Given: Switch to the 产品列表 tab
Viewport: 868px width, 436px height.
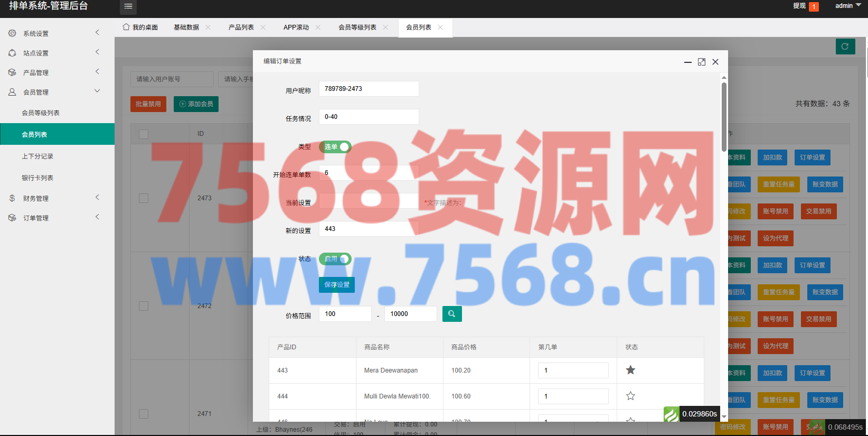Looking at the screenshot, I should [x=241, y=27].
